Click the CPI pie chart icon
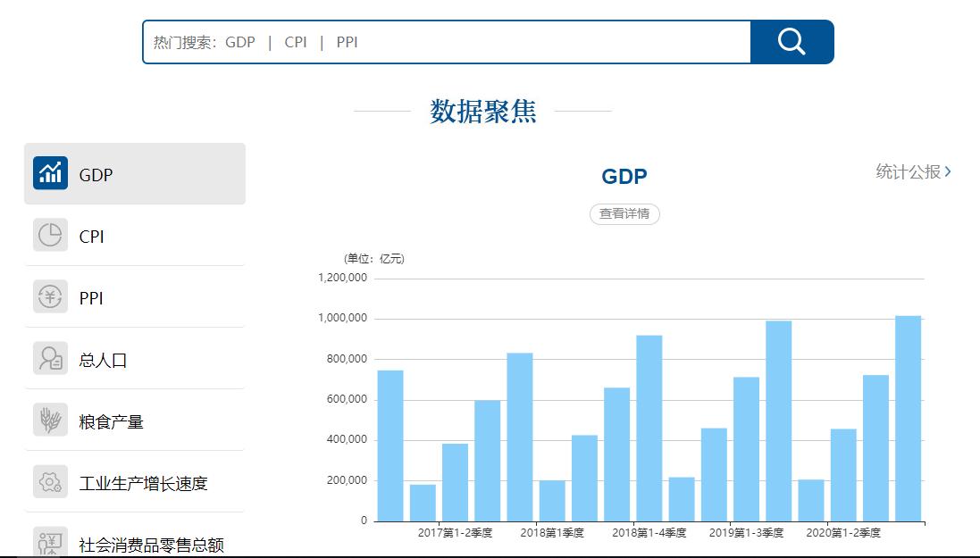Screen dimensions: 980x558 click(x=51, y=235)
